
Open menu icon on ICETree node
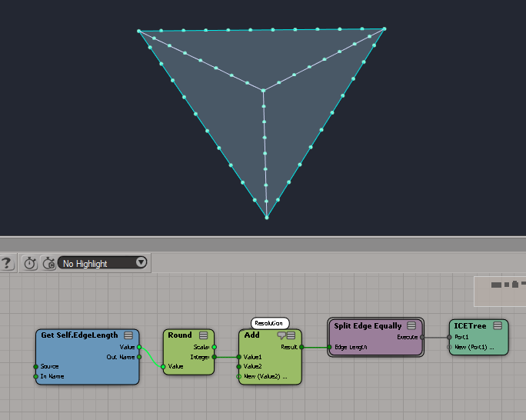[x=498, y=326]
